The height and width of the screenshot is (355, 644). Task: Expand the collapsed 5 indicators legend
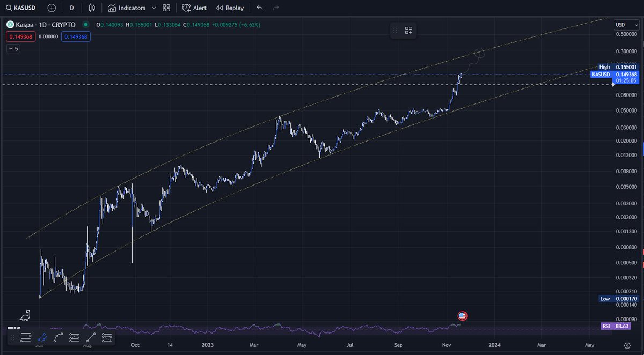(x=13, y=48)
